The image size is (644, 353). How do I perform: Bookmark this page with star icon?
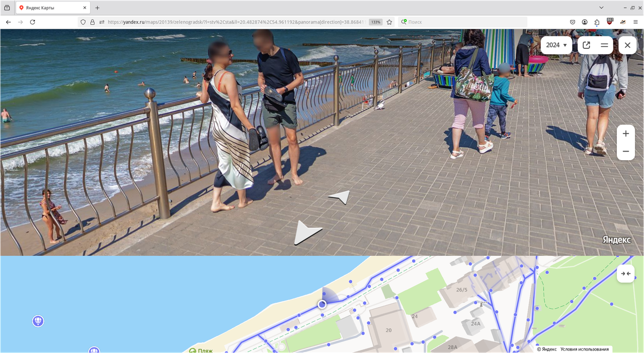click(389, 22)
